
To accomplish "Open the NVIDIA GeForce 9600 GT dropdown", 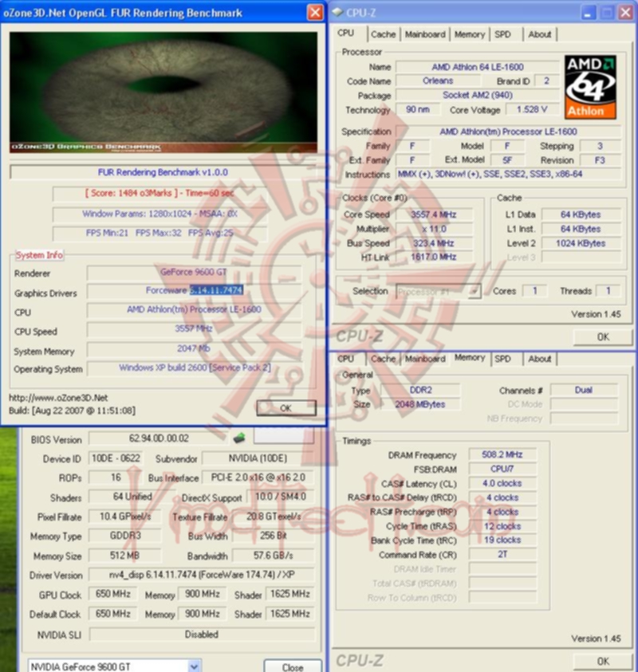I will 195,666.
